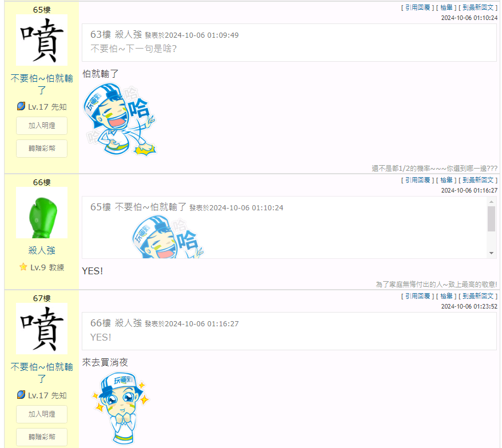This screenshot has height=448, width=502.
Task: Click 轉贈彩幣 button on floor 65
Action: tap(42, 148)
